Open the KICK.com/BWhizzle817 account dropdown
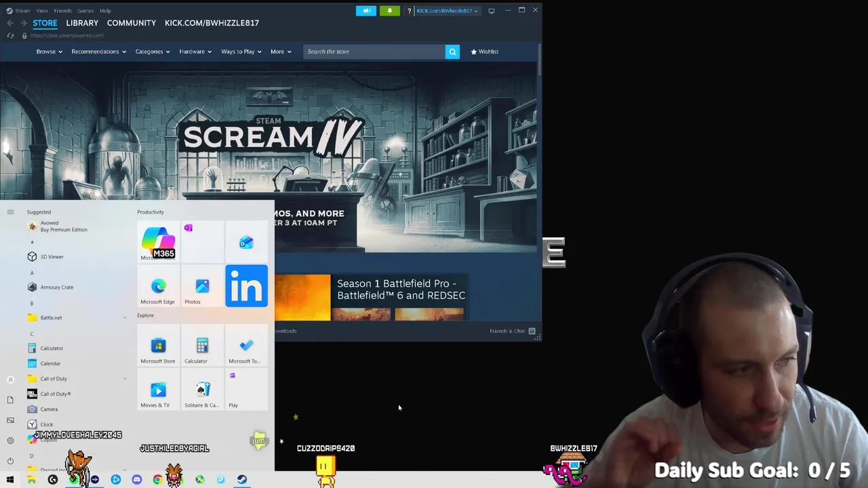868x488 pixels. (447, 11)
